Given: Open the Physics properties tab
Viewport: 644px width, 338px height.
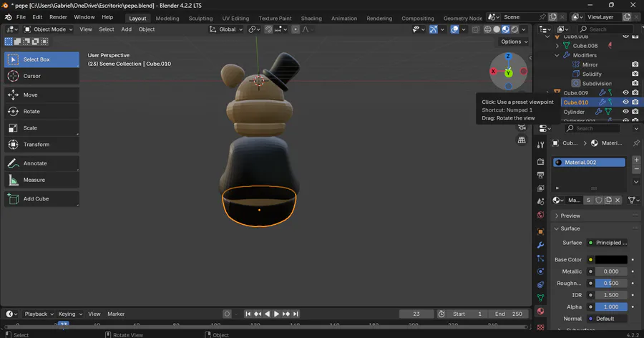Looking at the screenshot, I should tap(540, 271).
